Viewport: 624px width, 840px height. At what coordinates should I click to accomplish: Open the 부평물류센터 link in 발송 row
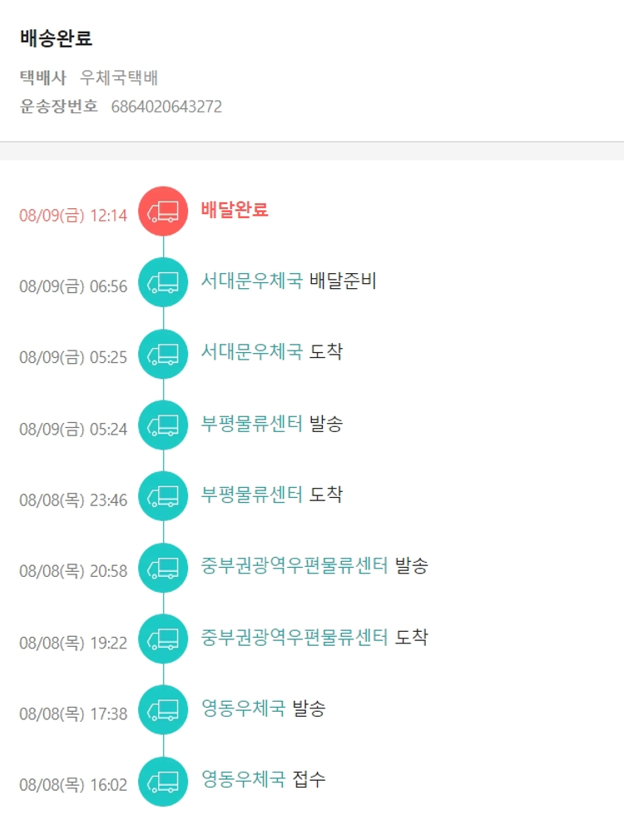tap(251, 424)
